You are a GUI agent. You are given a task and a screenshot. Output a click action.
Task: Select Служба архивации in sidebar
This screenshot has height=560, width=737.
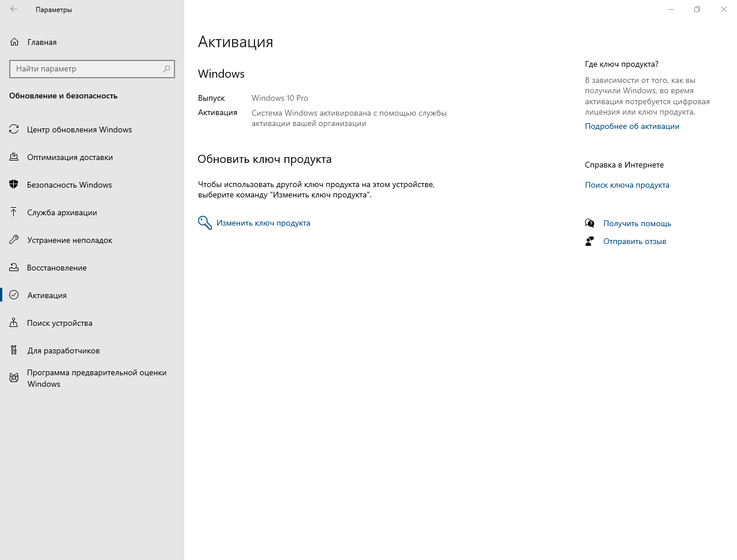[x=92, y=212]
